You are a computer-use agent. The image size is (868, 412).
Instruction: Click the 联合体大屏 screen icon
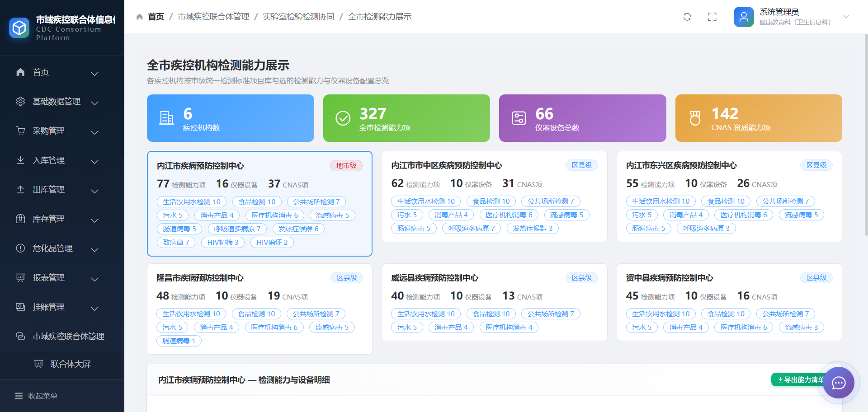click(38, 364)
